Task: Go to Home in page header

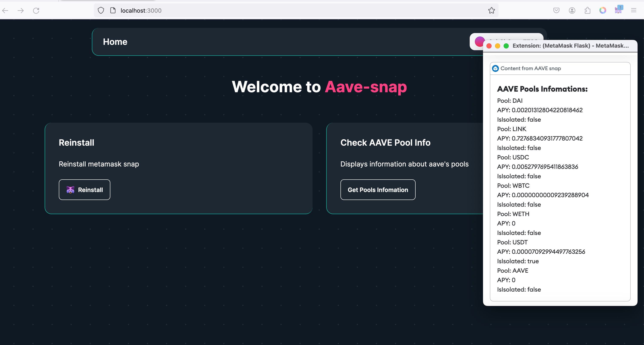Action: pos(115,42)
